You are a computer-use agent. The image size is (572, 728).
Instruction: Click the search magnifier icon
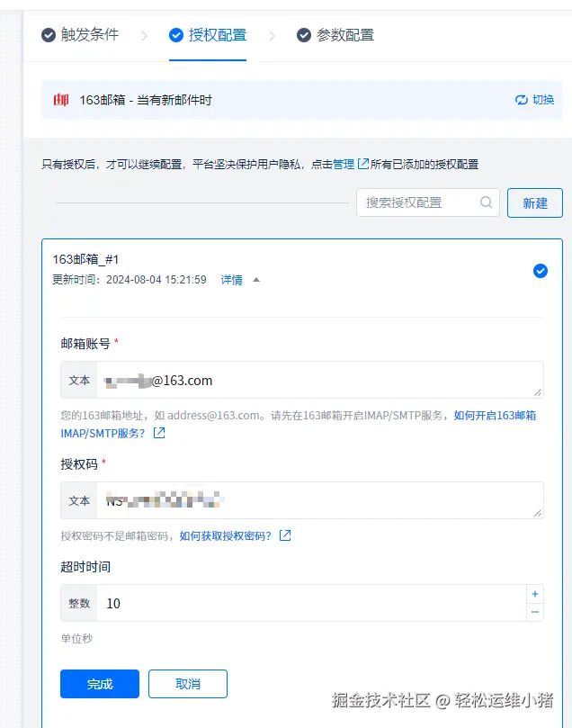(486, 202)
